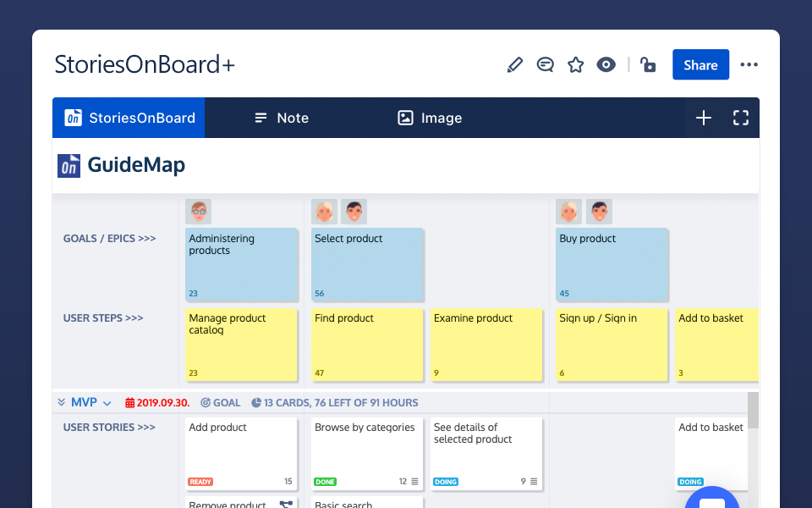The image size is (812, 508).
Task: Click the DONE status label
Action: pos(325,482)
